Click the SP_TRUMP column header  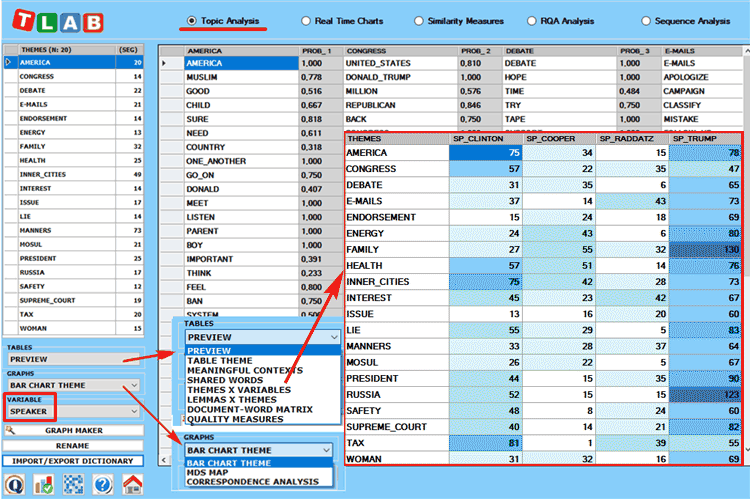[x=706, y=139]
